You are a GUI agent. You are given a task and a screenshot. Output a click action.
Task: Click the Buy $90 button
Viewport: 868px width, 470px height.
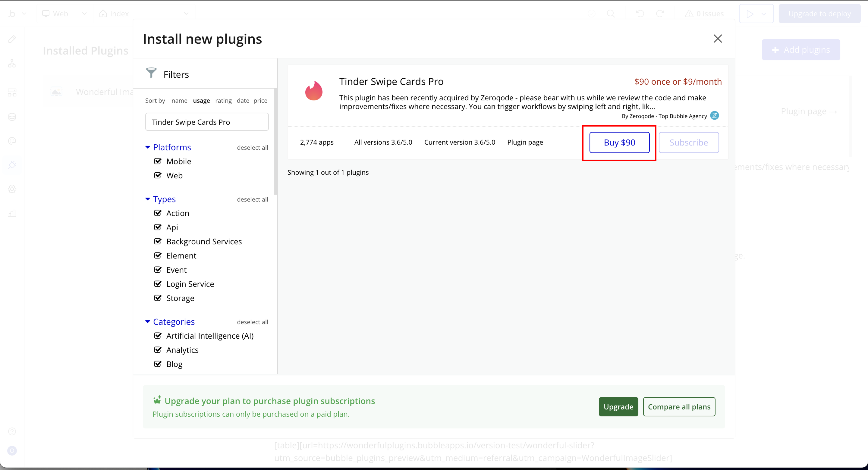click(x=619, y=143)
